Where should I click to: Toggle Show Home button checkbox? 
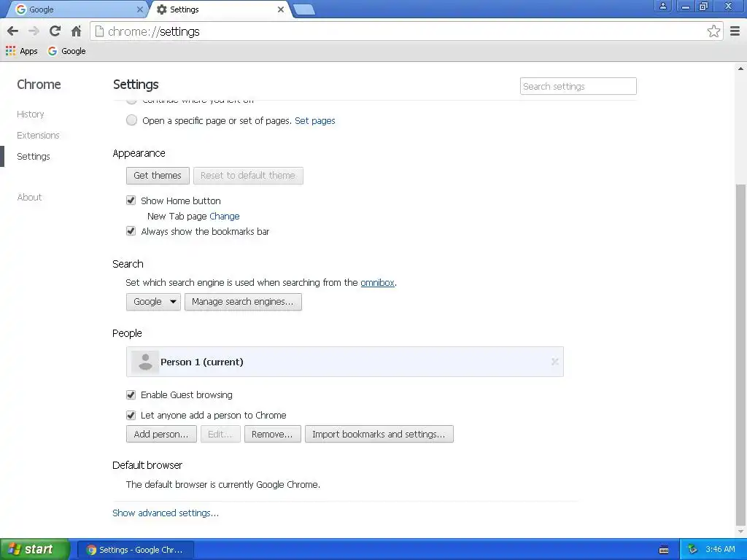point(131,201)
